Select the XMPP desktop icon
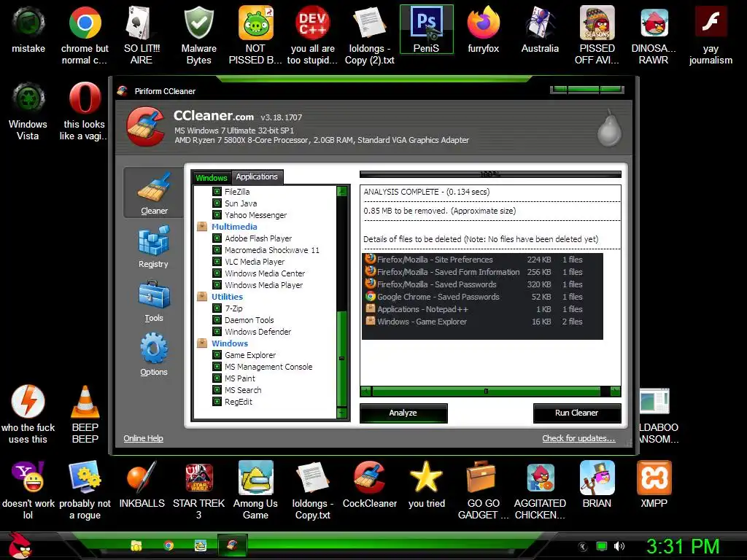 click(x=654, y=484)
